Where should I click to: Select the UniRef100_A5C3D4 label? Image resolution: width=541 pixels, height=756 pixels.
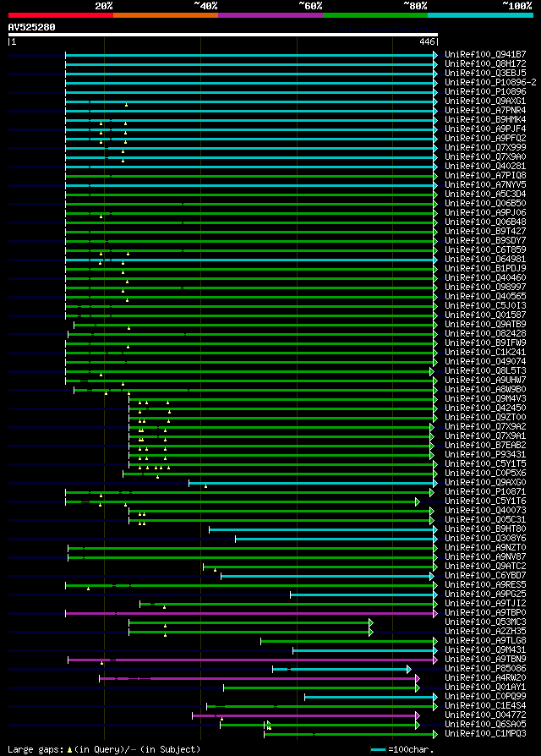pyautogui.click(x=485, y=194)
